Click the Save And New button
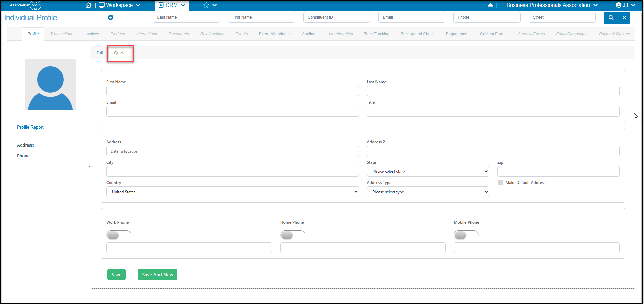 [x=157, y=275]
